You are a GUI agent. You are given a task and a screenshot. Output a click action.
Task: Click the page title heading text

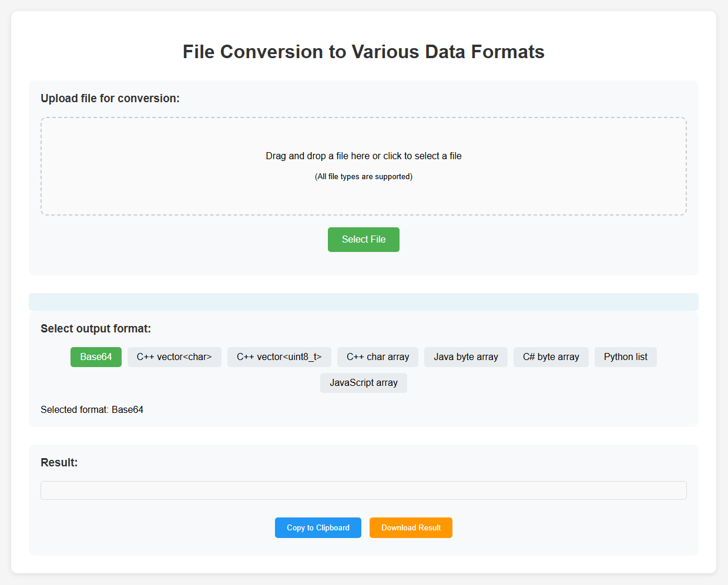pos(364,52)
